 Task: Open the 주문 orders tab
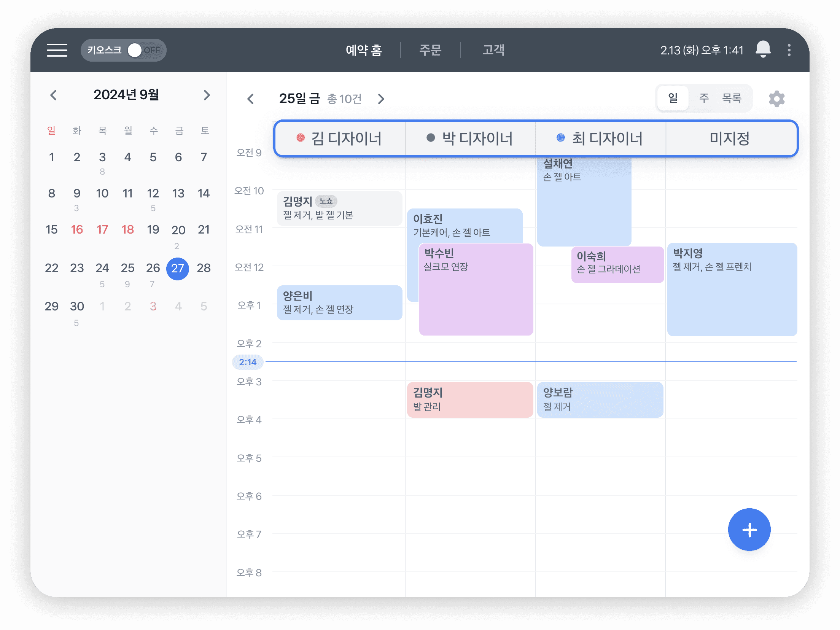(430, 50)
